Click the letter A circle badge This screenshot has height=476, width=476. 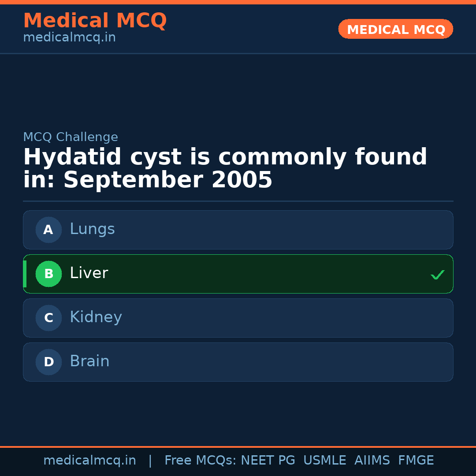pos(48,230)
